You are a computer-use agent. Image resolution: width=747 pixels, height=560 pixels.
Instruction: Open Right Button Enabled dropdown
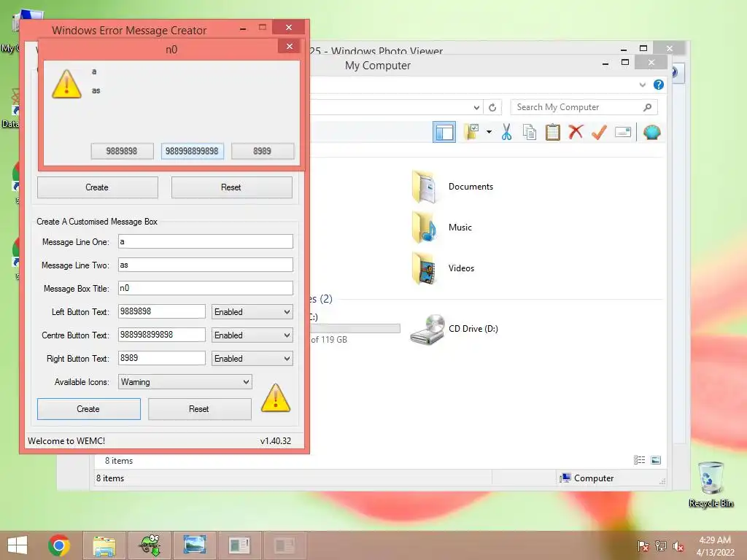click(252, 359)
